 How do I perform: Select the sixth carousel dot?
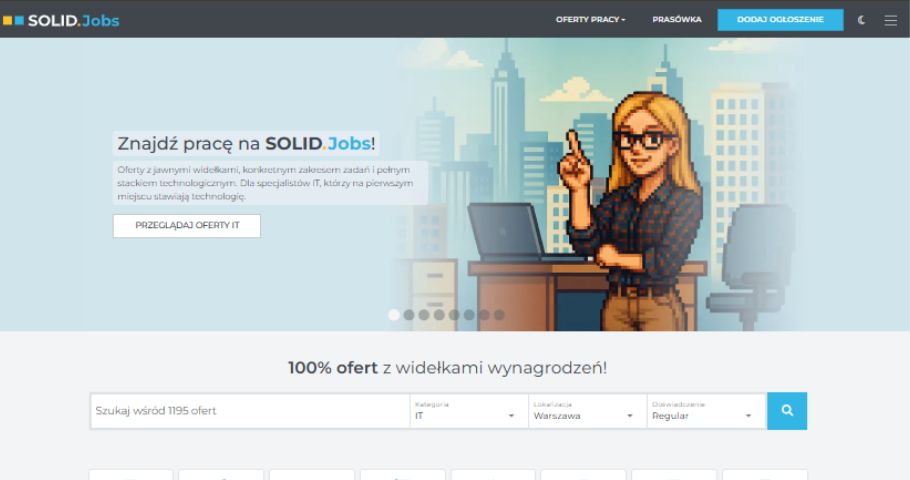click(x=469, y=315)
